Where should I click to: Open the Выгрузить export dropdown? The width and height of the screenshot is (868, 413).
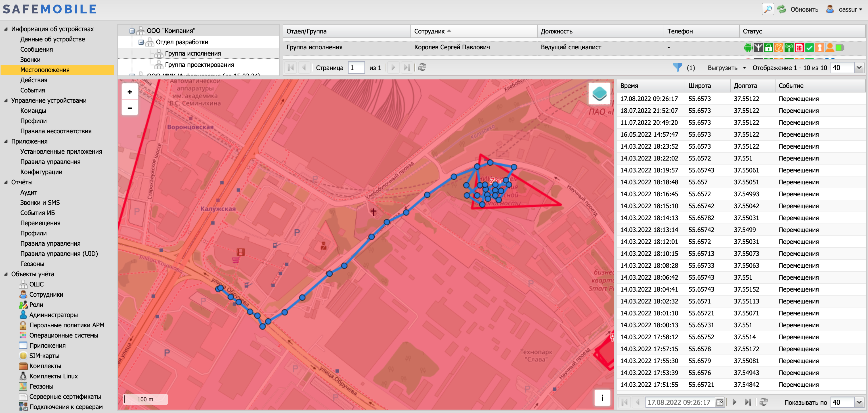pyautogui.click(x=726, y=68)
